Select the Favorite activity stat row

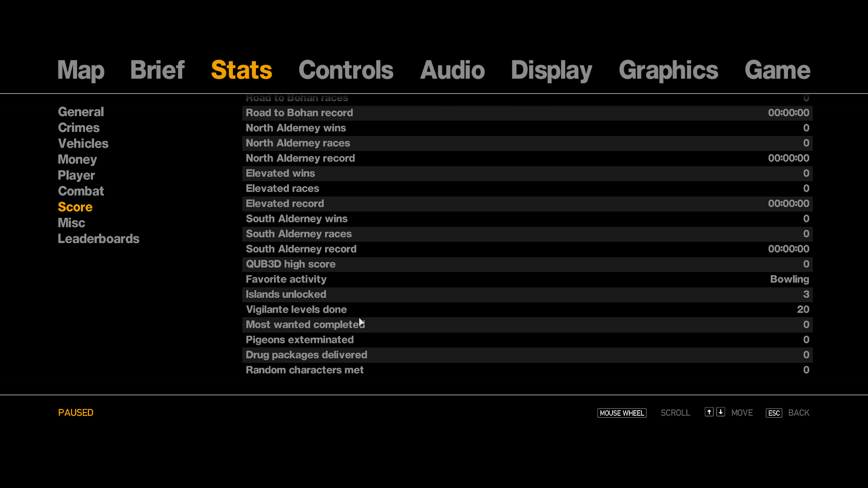pyautogui.click(x=528, y=279)
